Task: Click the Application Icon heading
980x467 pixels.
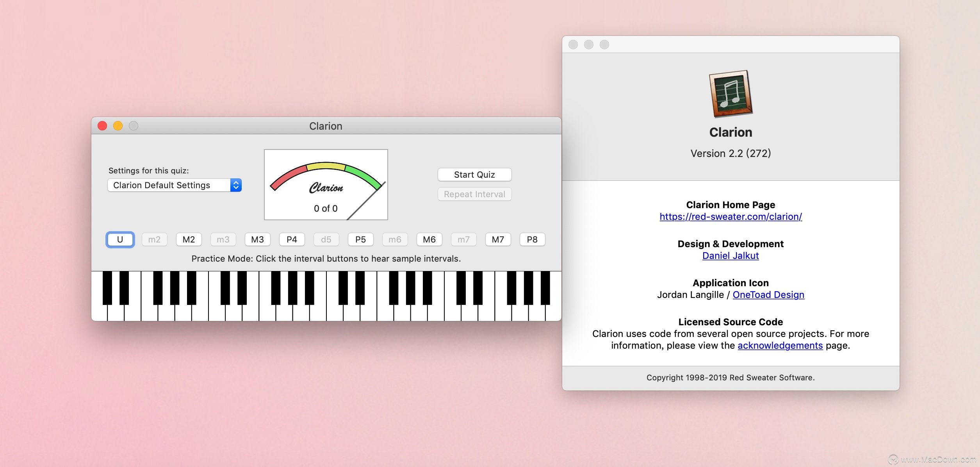Action: (731, 283)
